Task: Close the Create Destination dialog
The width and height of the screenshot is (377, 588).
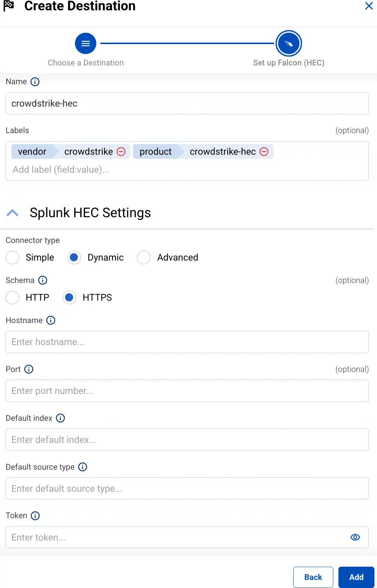Action: pyautogui.click(x=369, y=6)
